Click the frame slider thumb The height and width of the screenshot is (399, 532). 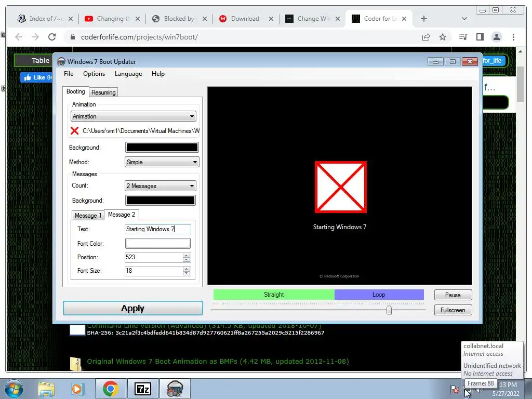point(389,310)
